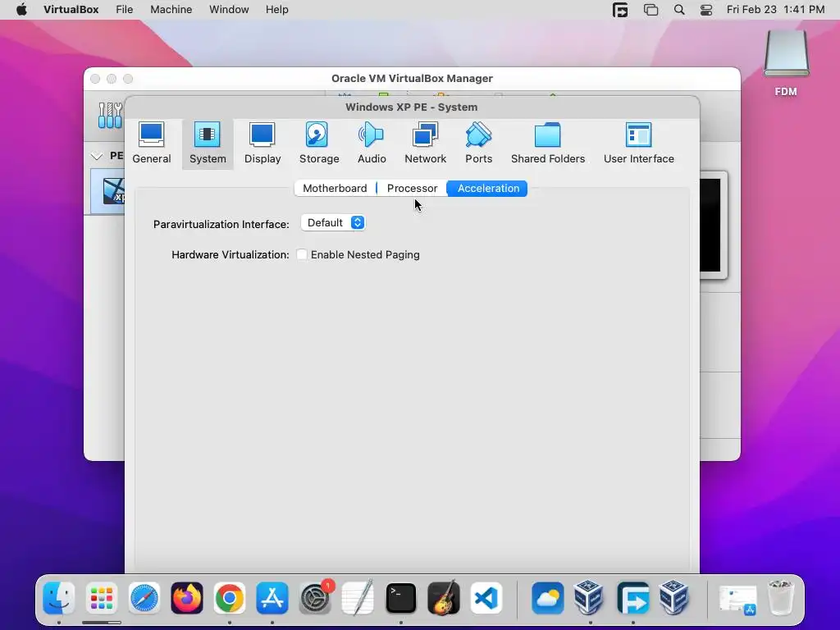The image size is (840, 630).
Task: Open the App Store from the dock
Action: point(272,598)
